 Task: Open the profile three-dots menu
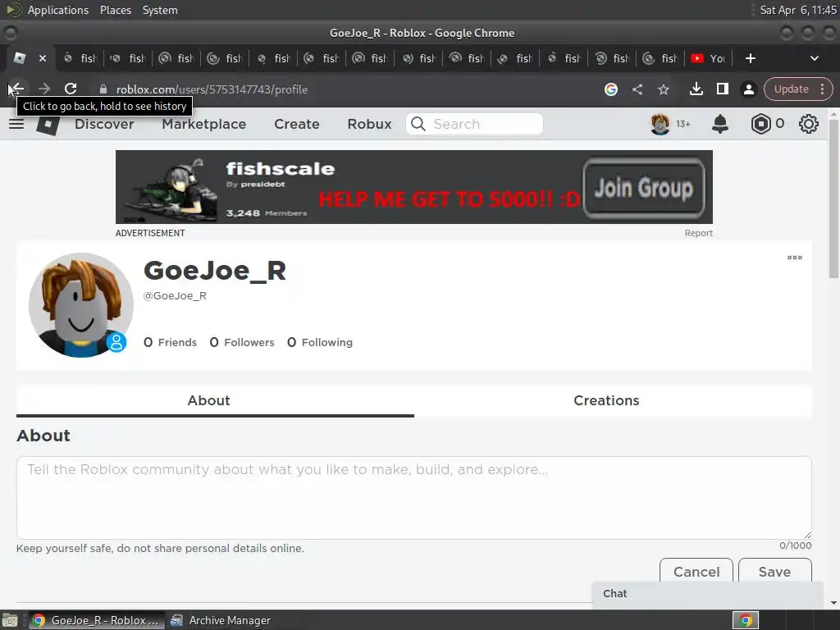(x=794, y=258)
